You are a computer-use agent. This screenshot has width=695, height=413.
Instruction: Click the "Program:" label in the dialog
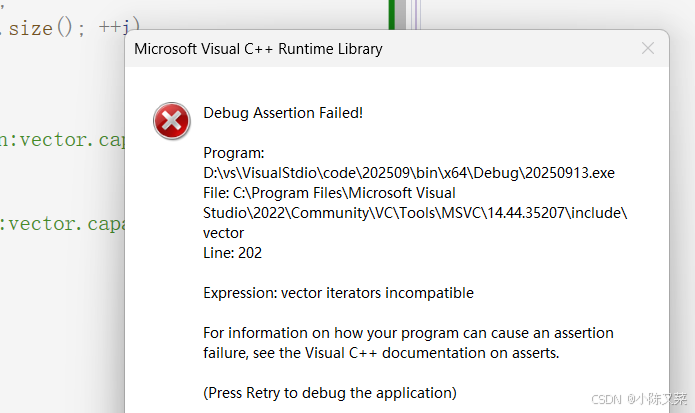tap(233, 153)
